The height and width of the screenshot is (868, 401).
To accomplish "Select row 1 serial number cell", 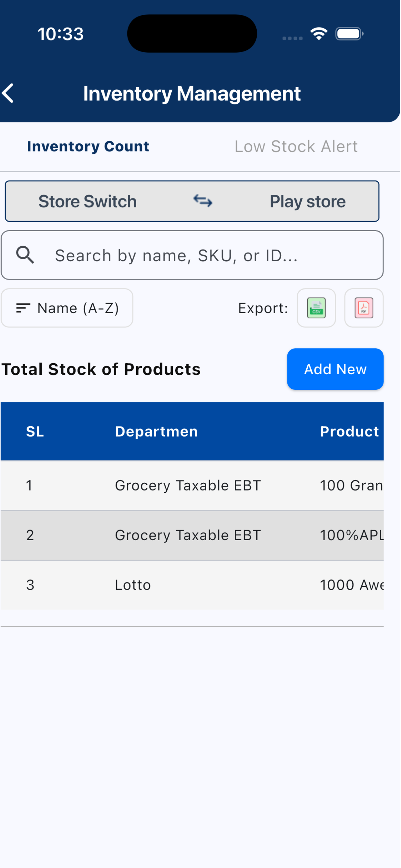I will click(x=29, y=486).
